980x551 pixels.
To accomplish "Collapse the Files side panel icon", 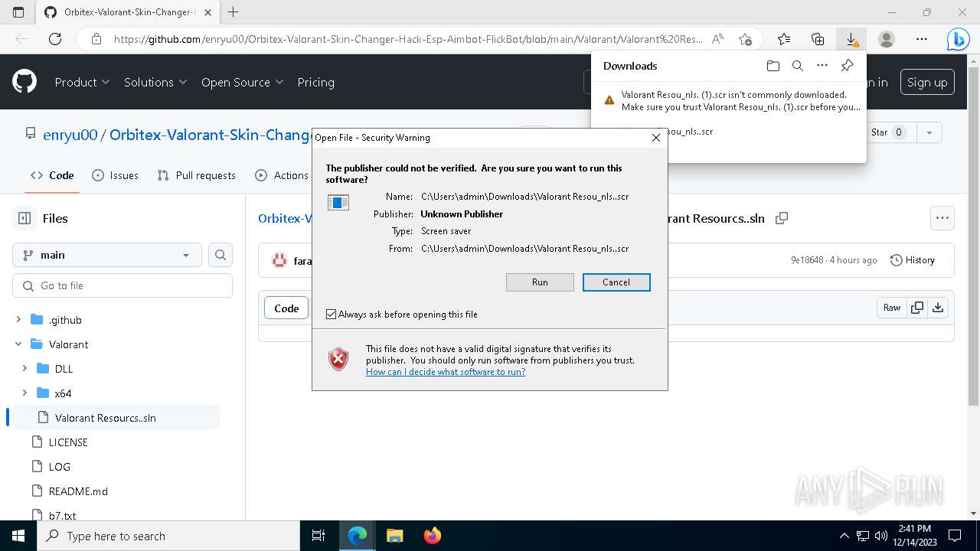I will coord(24,218).
